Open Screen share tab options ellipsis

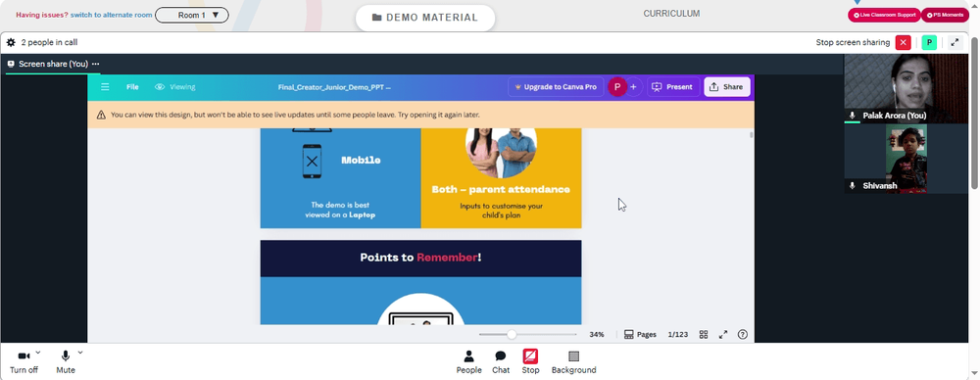[96, 64]
